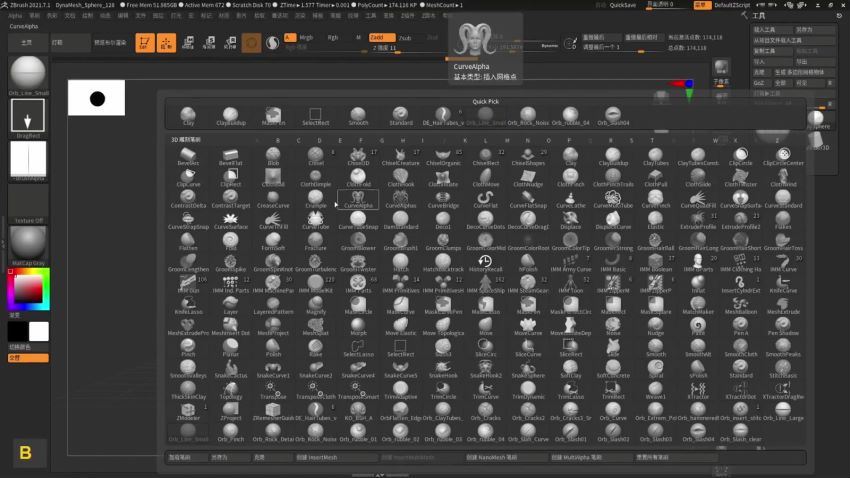The height and width of the screenshot is (478, 850).
Task: Toggle the A button left of Mrgb
Action: click(290, 37)
